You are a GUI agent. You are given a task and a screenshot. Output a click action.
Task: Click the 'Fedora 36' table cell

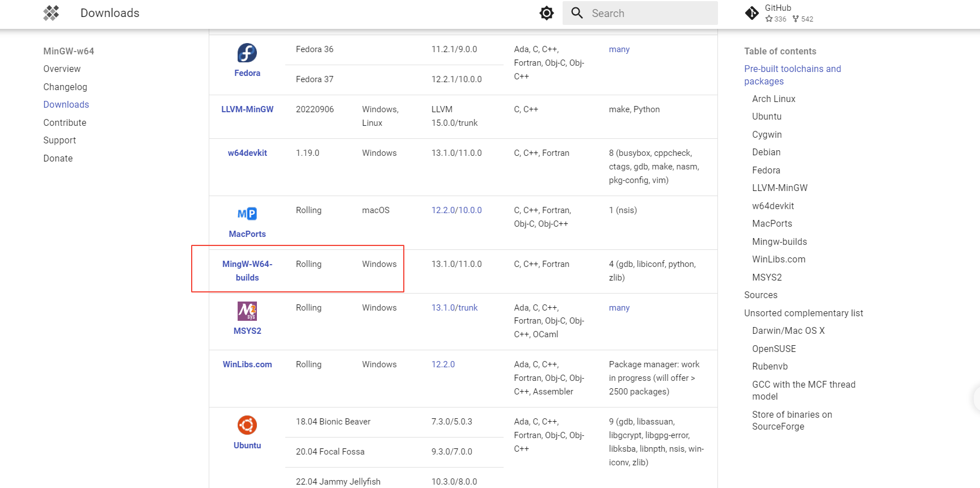[314, 49]
